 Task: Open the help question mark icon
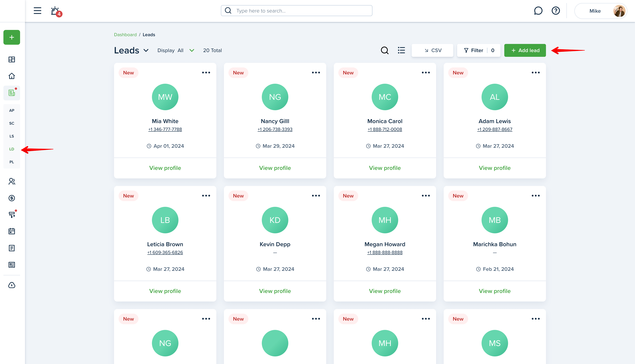pyautogui.click(x=555, y=11)
